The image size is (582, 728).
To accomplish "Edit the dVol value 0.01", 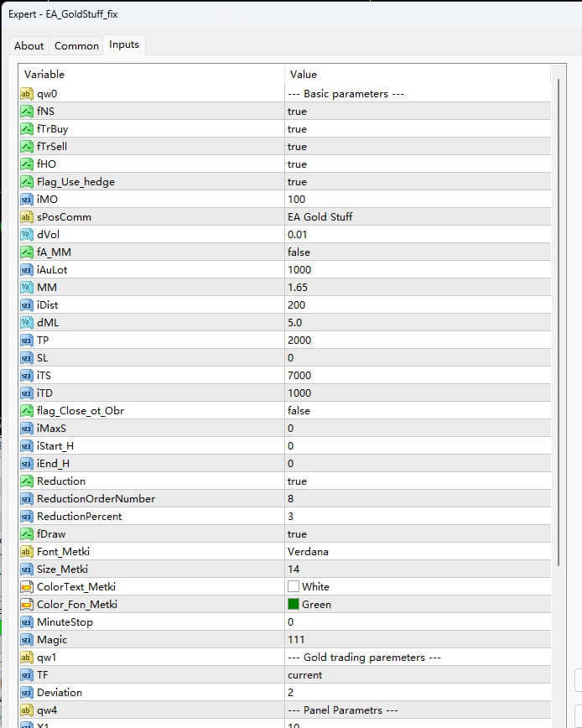I will [x=418, y=235].
